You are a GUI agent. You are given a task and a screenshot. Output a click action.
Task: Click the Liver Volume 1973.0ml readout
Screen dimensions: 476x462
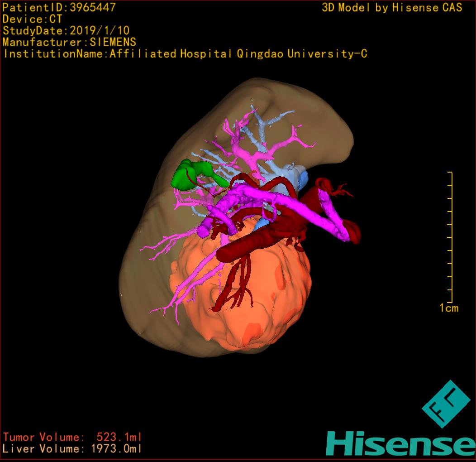click(72, 449)
